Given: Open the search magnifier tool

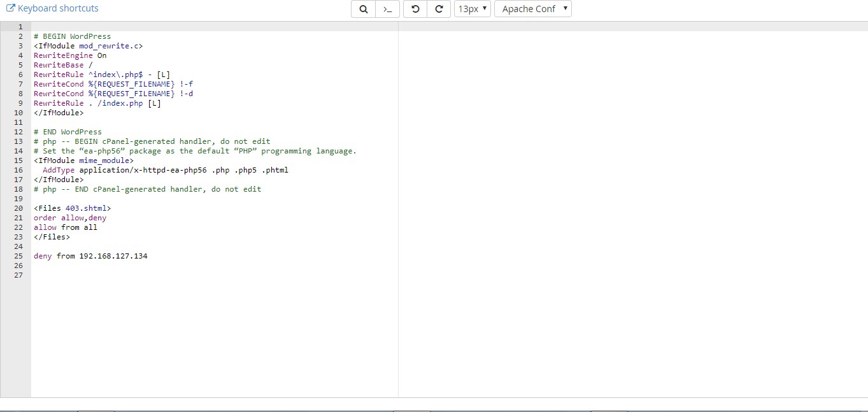Looking at the screenshot, I should click(363, 9).
